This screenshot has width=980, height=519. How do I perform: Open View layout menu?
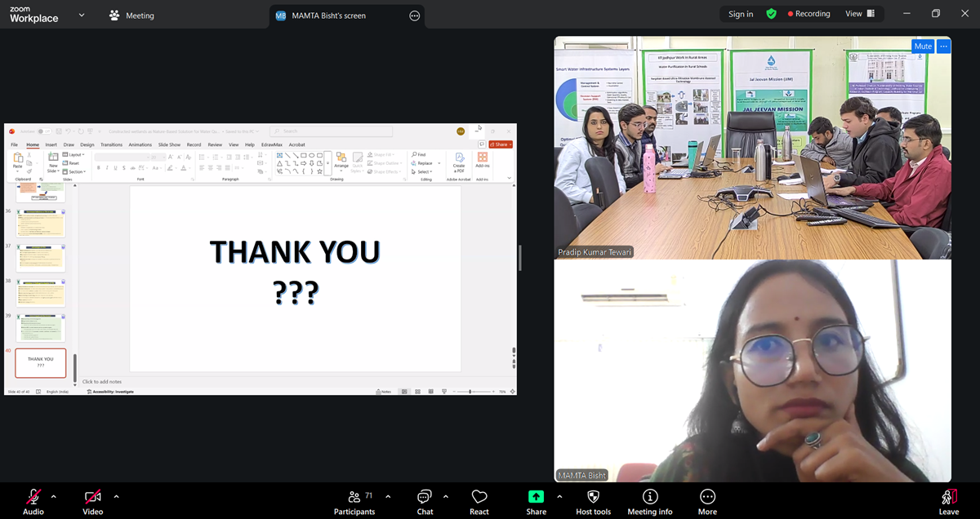pyautogui.click(x=859, y=14)
